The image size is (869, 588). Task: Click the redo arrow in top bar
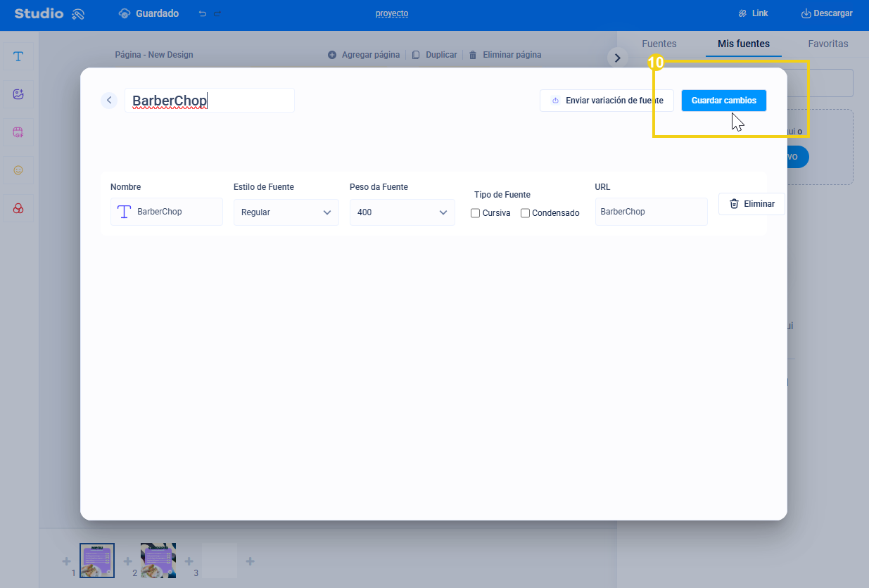pos(217,13)
